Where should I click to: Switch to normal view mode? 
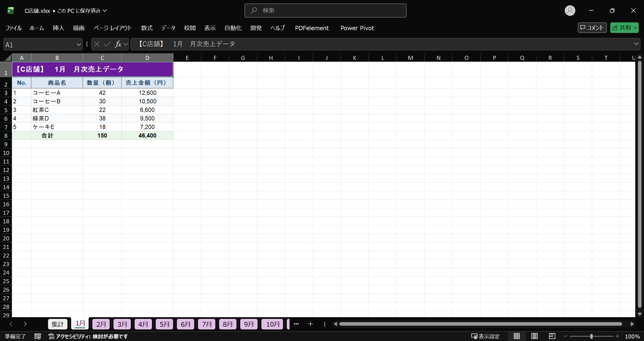coord(517,336)
